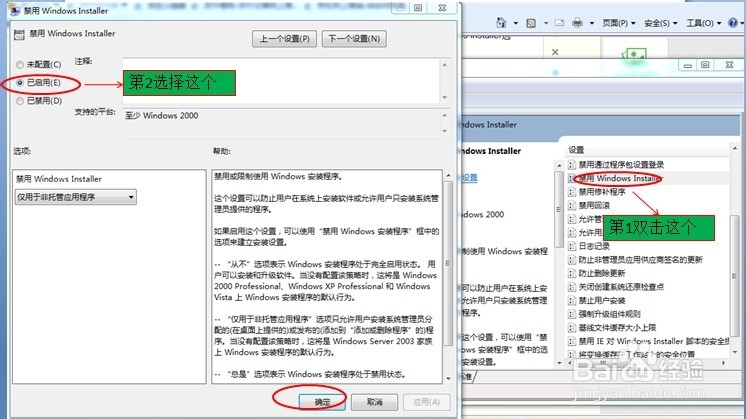This screenshot has height=419, width=746.
Task: Click the policy icon beside 禁止用户安装
Action: 572,301
